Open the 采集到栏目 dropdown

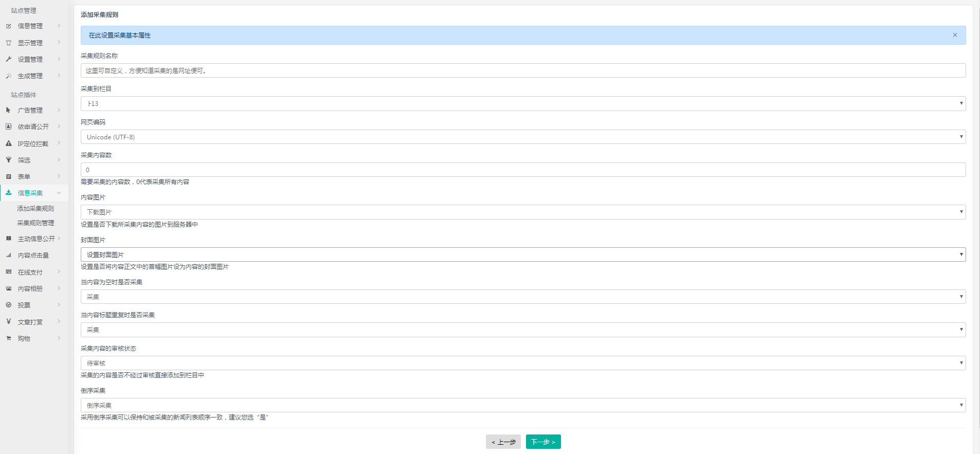523,103
